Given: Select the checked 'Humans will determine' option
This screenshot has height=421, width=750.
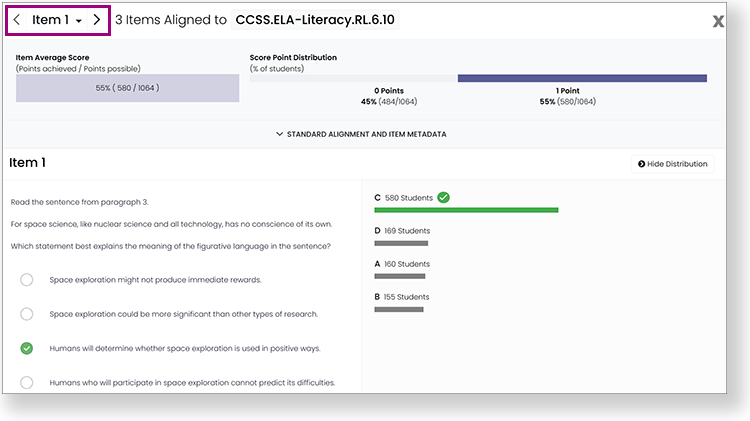Looking at the screenshot, I should click(27, 348).
